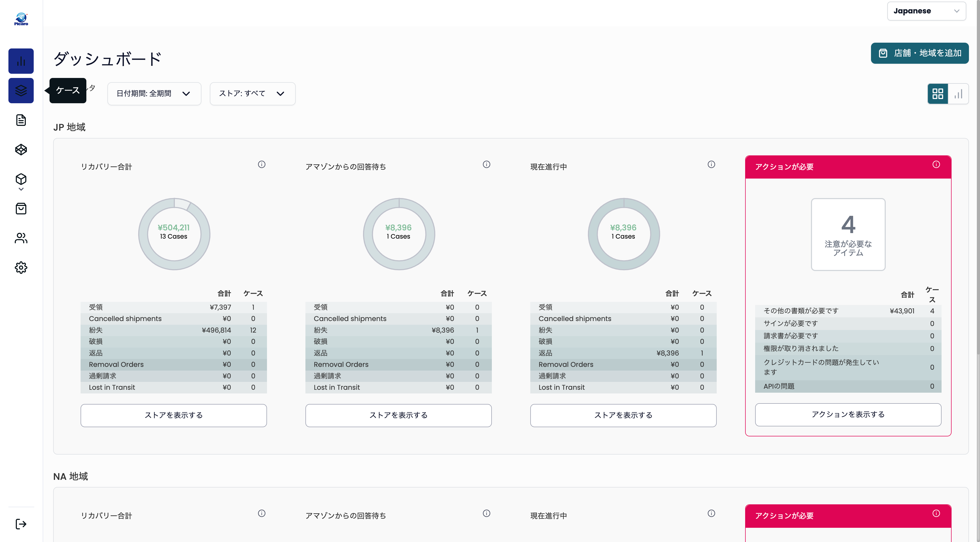Click the 紛失 ¥8,396 row in アマゾンからの回答待ち
Image resolution: width=980 pixels, height=542 pixels.
(398, 330)
